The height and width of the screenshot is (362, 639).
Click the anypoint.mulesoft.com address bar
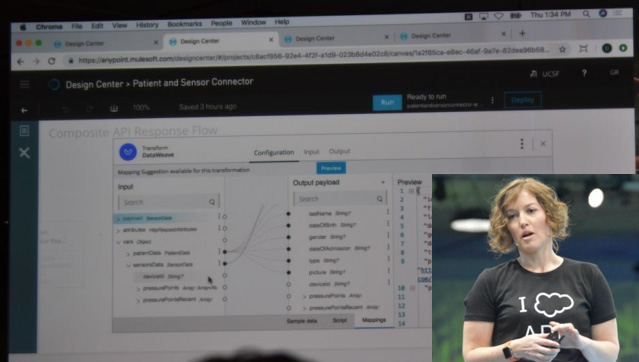[x=314, y=55]
